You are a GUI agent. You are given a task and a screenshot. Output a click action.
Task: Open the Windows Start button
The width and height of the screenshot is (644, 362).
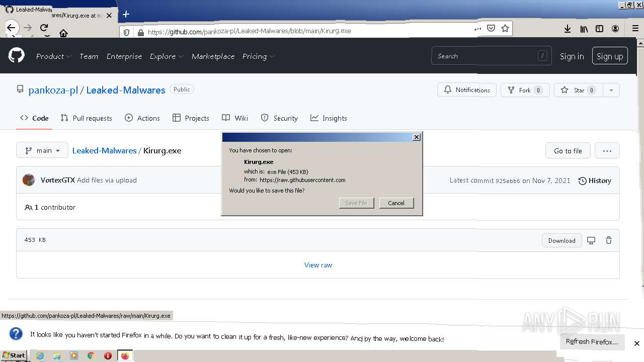14,355
